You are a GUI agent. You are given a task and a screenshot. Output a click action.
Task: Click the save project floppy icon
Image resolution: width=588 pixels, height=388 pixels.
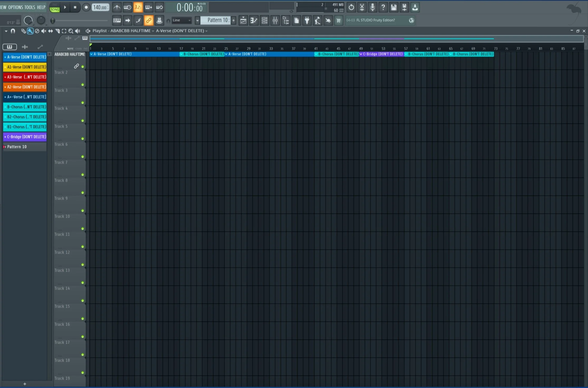[394, 7]
